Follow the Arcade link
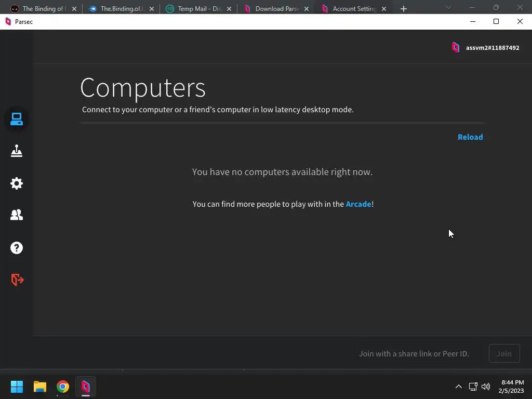 [358, 204]
